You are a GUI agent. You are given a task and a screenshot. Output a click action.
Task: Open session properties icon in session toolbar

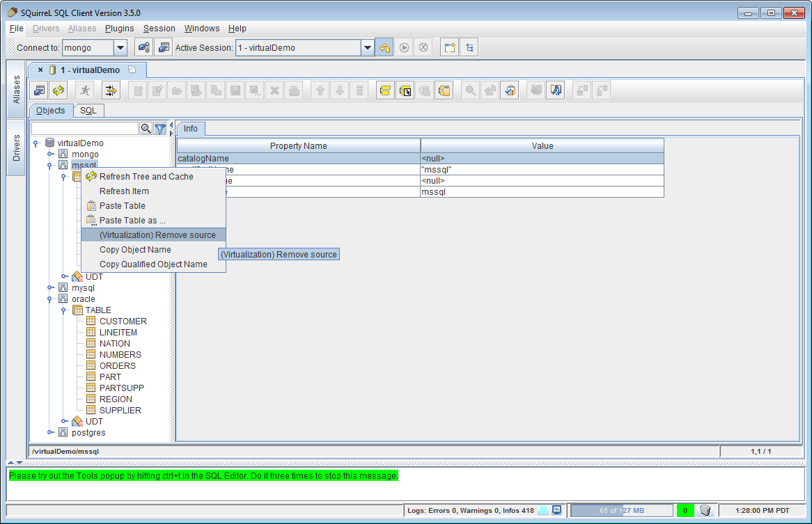pos(40,90)
